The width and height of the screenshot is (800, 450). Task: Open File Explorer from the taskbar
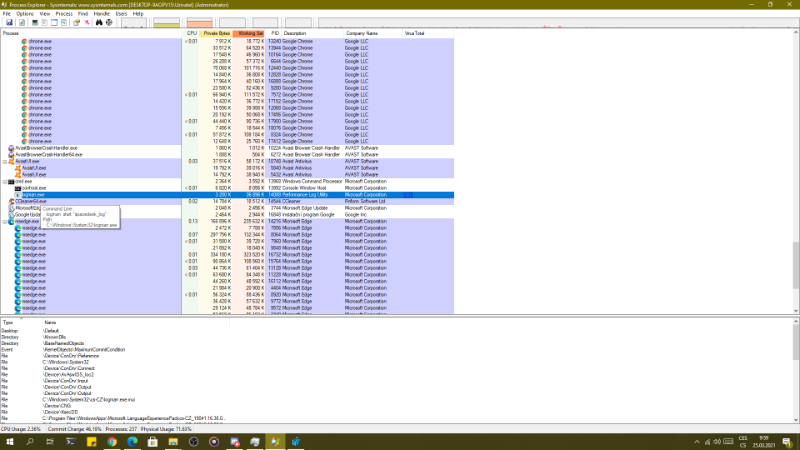click(x=173, y=441)
